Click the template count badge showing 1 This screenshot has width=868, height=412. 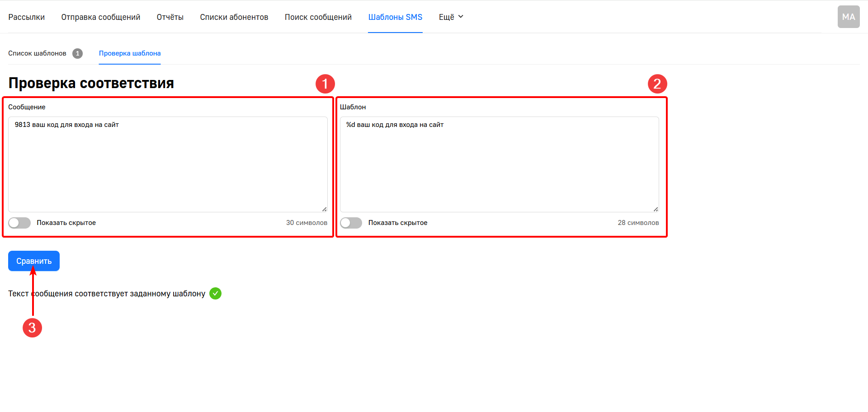click(77, 53)
